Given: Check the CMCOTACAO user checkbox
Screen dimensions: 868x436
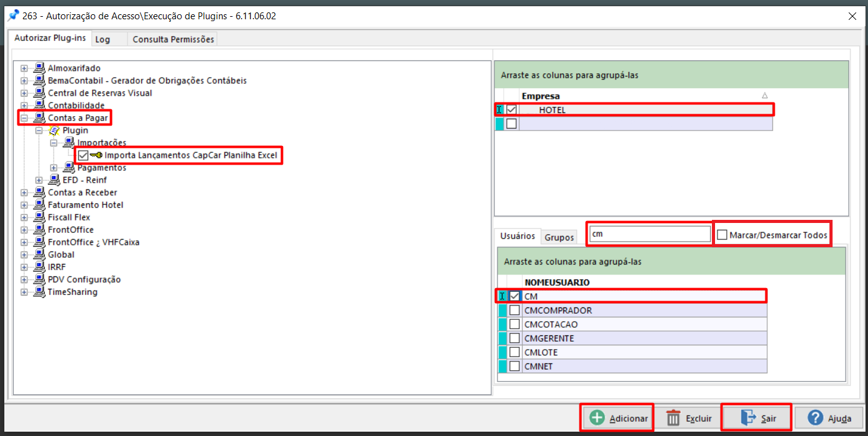Looking at the screenshot, I should point(514,324).
